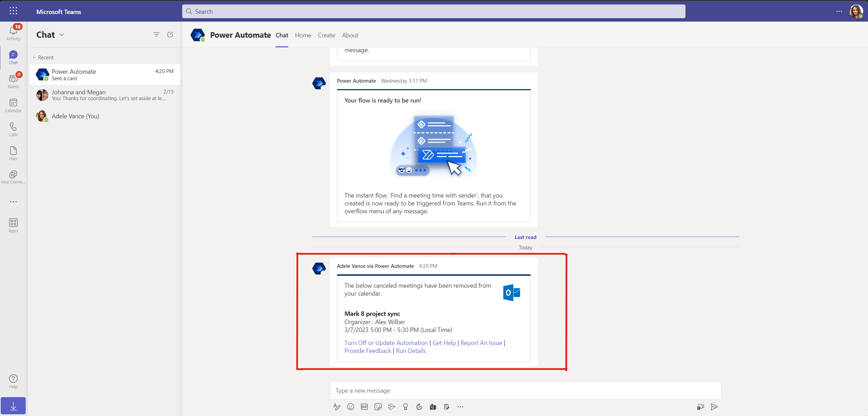Click Turn Off or Update Automation link
Viewport: 868px width, 416px height.
point(386,343)
